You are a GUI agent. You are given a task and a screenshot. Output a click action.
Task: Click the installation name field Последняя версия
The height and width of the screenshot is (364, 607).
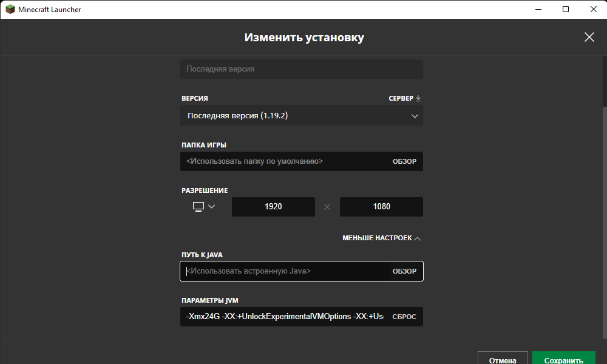pyautogui.click(x=301, y=69)
